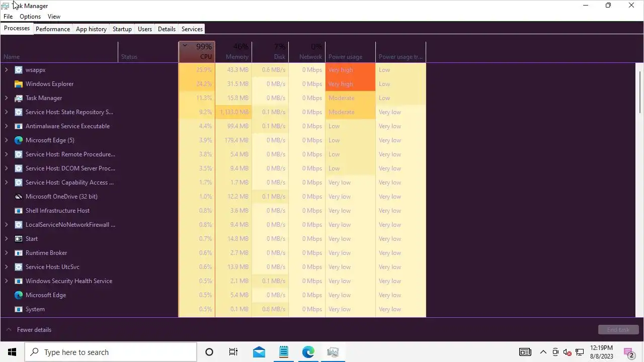Expand Service Host: Remote Procedure group

[6, 154]
